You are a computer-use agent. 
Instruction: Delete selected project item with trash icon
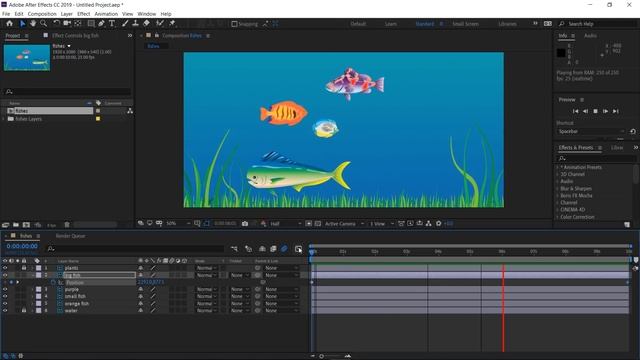tap(67, 225)
